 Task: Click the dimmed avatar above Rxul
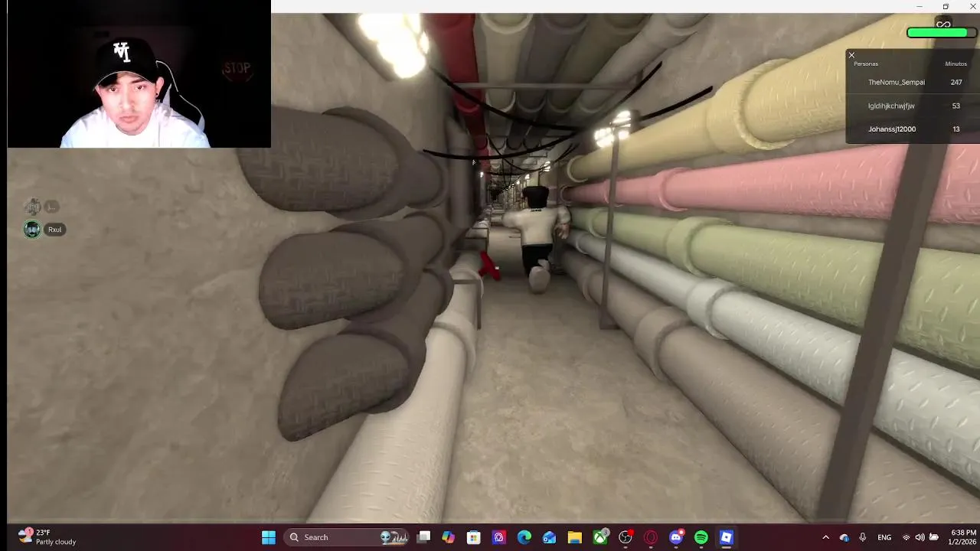32,207
